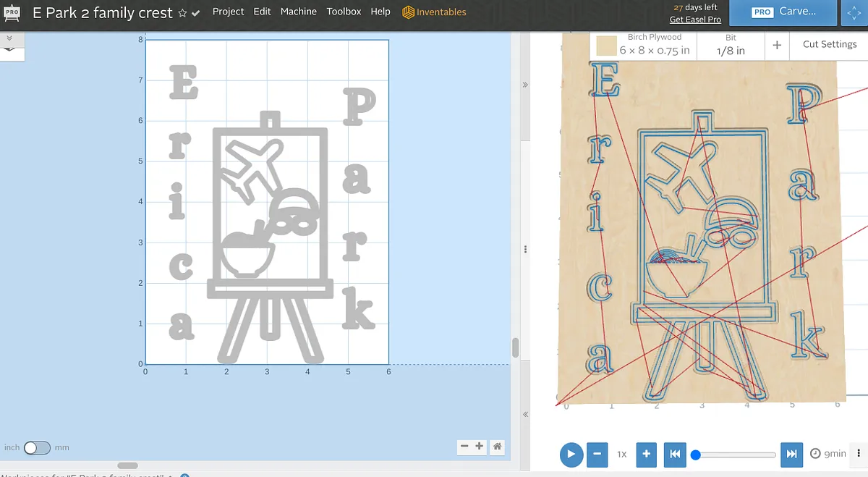Image resolution: width=868 pixels, height=477 pixels.
Task: Expand the collapsed left tool panel
Action: pos(9,37)
